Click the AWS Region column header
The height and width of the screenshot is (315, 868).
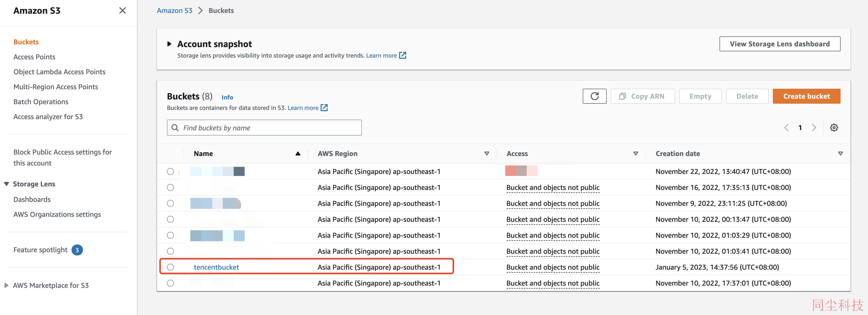click(337, 154)
